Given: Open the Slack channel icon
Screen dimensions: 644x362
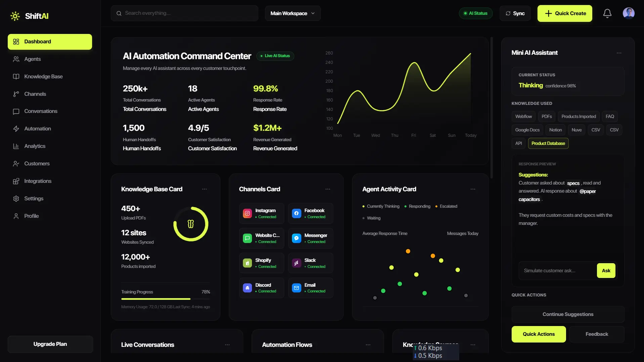Looking at the screenshot, I should point(296,263).
